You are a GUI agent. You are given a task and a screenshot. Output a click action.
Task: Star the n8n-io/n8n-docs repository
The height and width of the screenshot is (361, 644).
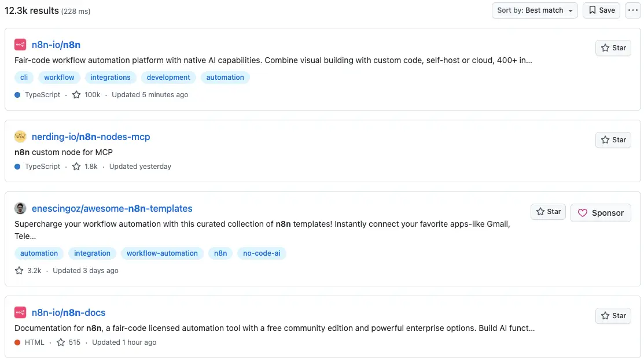[613, 316]
